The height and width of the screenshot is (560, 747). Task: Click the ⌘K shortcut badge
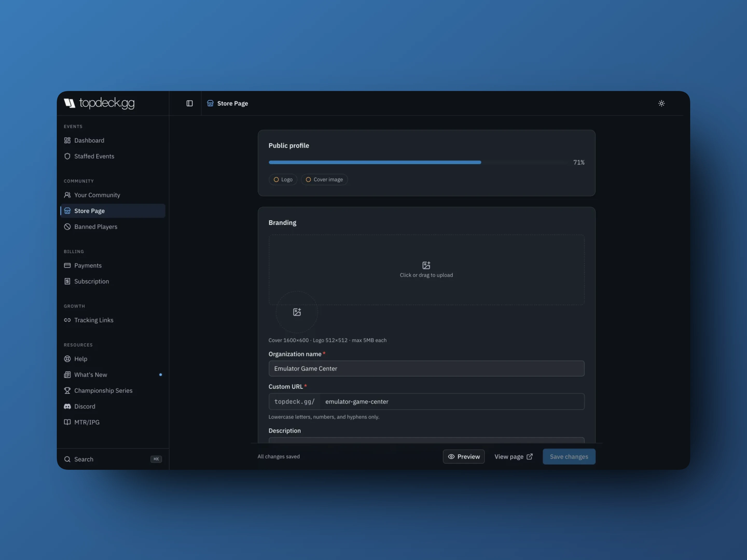tap(156, 459)
